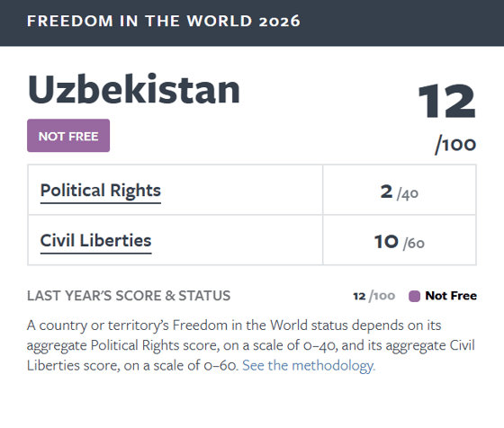Image resolution: width=504 pixels, height=428 pixels.
Task: Click the Political Rights table row
Action: [x=252, y=190]
